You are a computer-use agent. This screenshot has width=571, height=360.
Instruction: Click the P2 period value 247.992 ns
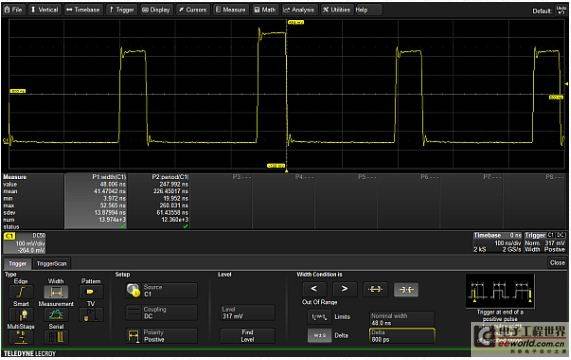point(174,184)
